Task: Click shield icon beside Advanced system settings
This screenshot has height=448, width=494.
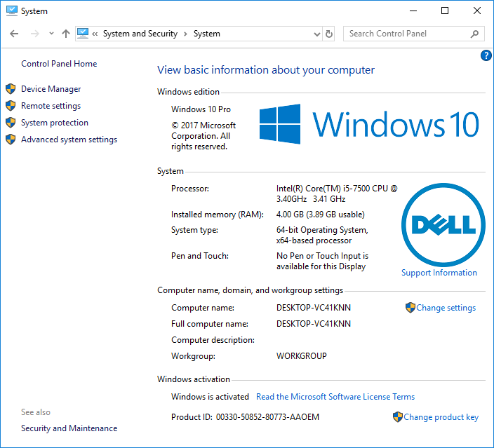Action: click(x=11, y=139)
